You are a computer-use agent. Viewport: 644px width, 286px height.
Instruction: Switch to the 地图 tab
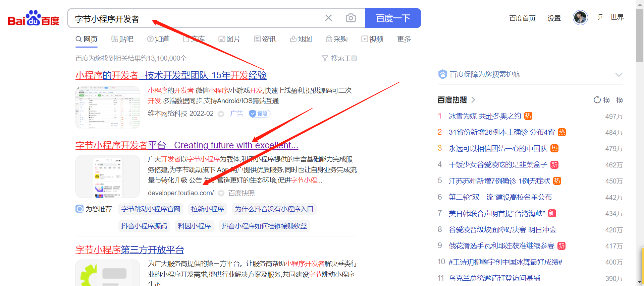301,39
